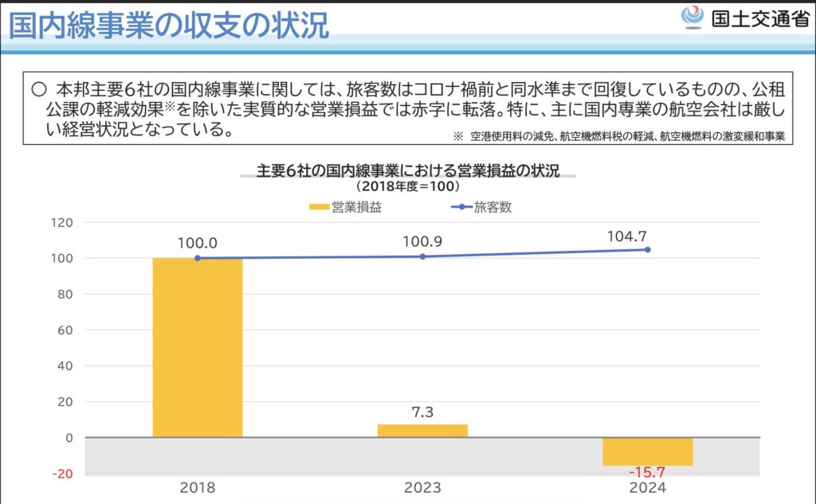The height and width of the screenshot is (504, 816).
Task: Select the slide title 国内線事業の収支の状況
Action: tap(168, 24)
